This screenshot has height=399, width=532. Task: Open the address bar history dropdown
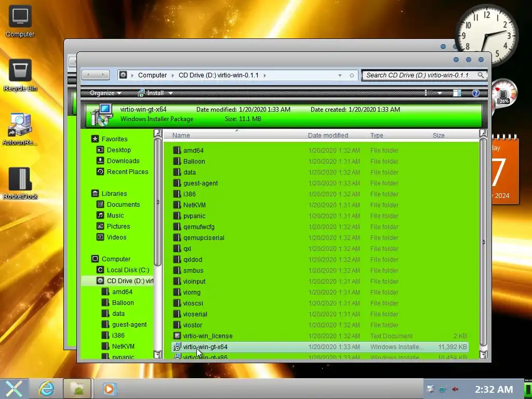pyautogui.click(x=340, y=75)
